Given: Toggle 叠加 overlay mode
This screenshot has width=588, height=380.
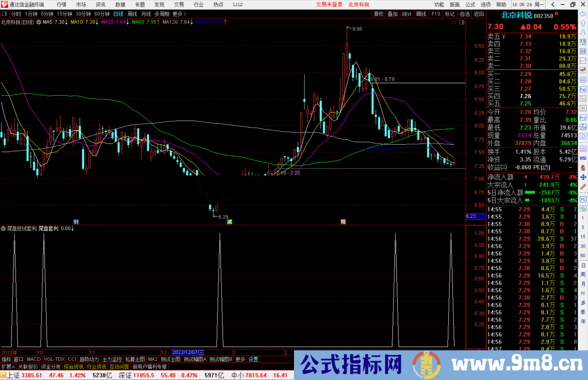Looking at the screenshot, I should (x=393, y=14).
